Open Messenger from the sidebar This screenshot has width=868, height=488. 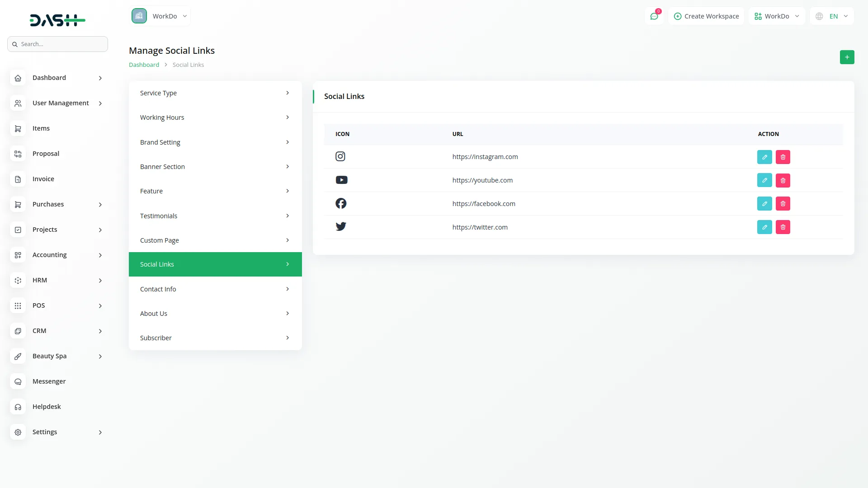[x=49, y=381]
